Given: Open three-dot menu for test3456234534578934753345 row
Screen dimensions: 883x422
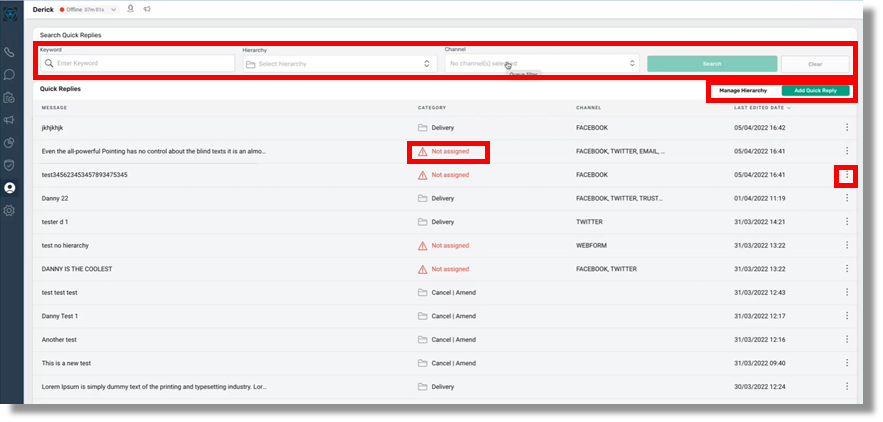Looking at the screenshot, I should tap(846, 175).
